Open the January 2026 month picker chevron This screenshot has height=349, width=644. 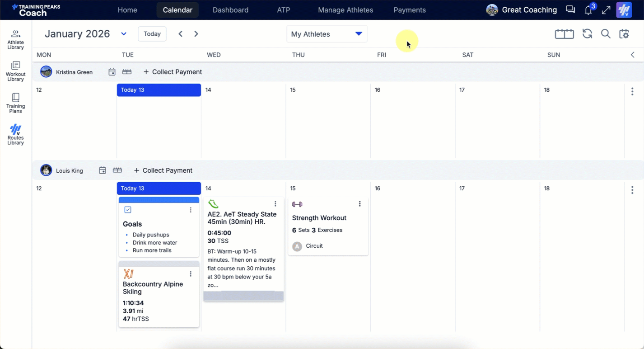coord(124,34)
